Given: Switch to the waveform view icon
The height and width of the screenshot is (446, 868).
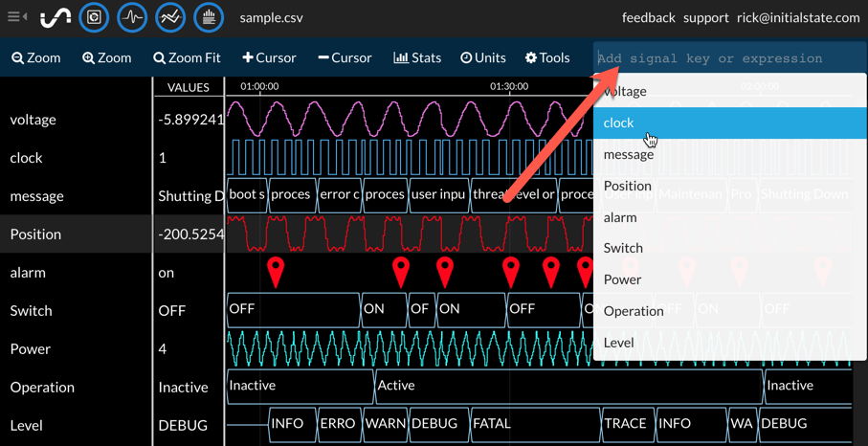Looking at the screenshot, I should [x=132, y=17].
